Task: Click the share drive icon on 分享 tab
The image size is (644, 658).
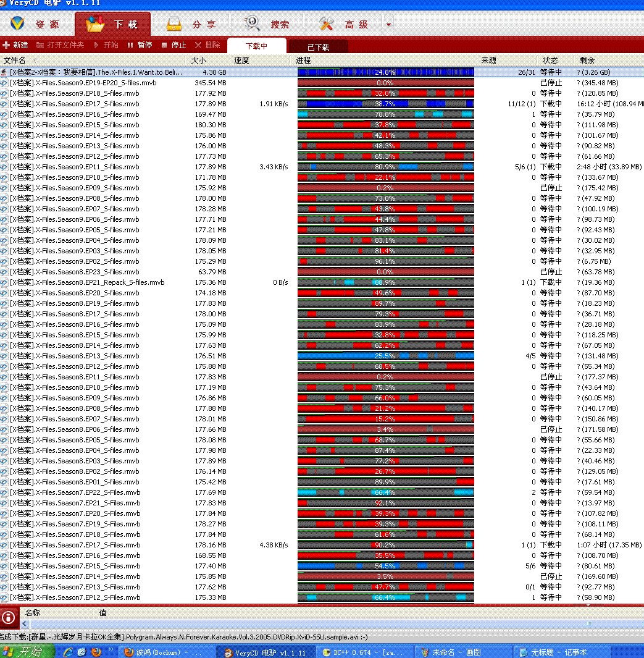Action: coord(174,24)
